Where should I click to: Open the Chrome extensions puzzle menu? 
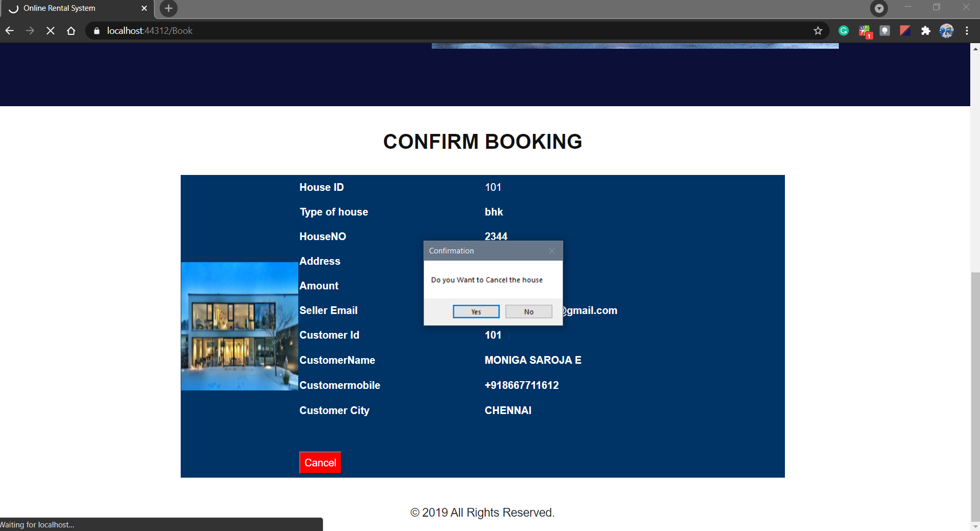click(x=926, y=30)
